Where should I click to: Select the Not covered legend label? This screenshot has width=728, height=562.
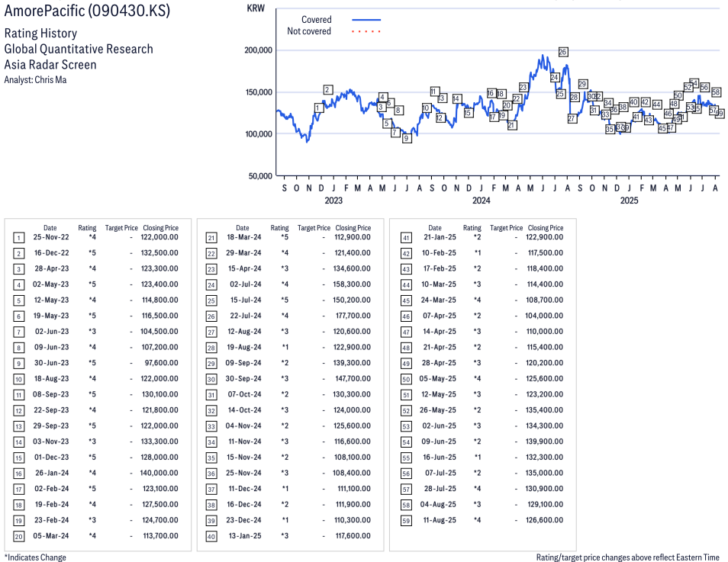click(x=309, y=31)
